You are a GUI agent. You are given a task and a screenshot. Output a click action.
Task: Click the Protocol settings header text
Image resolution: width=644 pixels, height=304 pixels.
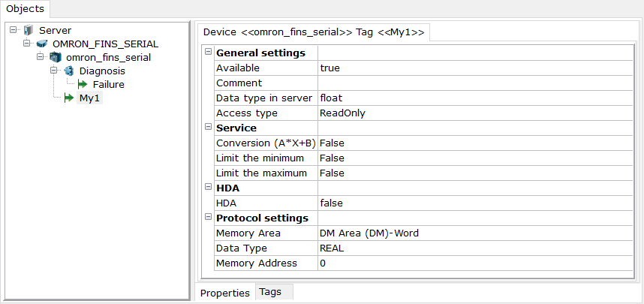coord(262,218)
